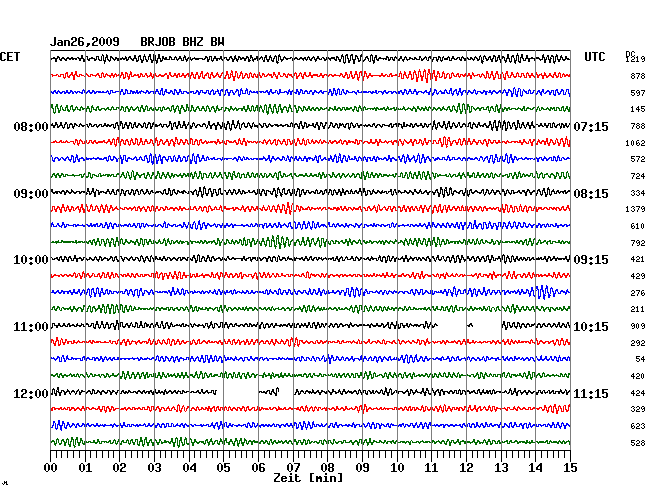Click the DC value "724"

[x=638, y=176]
